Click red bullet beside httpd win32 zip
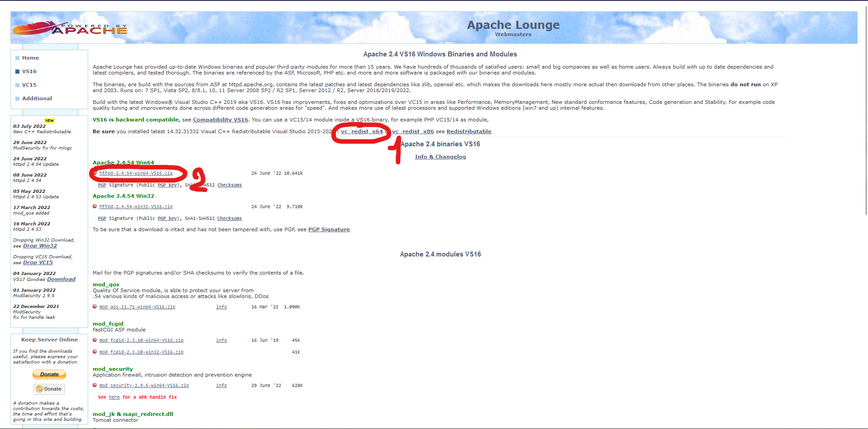 (x=95, y=206)
